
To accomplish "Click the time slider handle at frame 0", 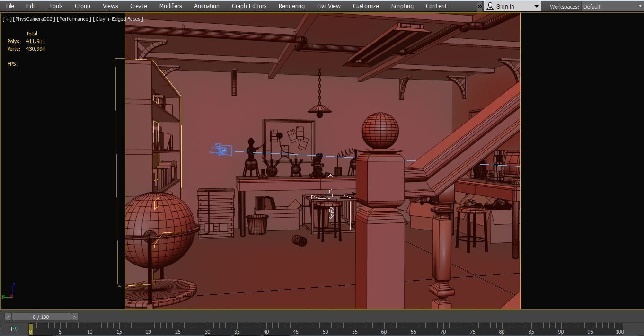I will click(x=30, y=327).
